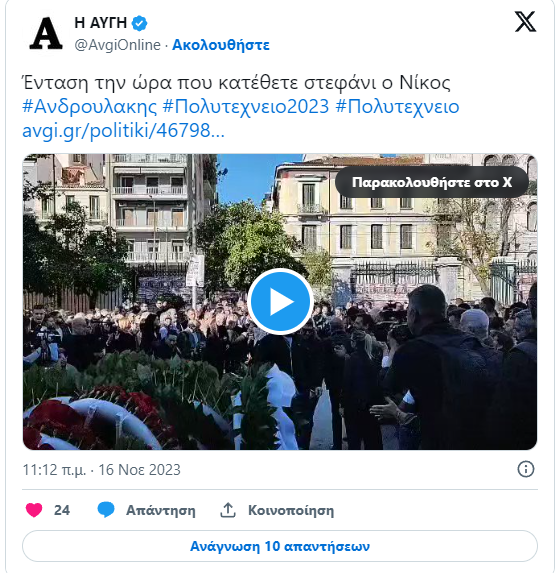
Task: Click the Η ΑΥΓΗ account name
Action: [100, 23]
